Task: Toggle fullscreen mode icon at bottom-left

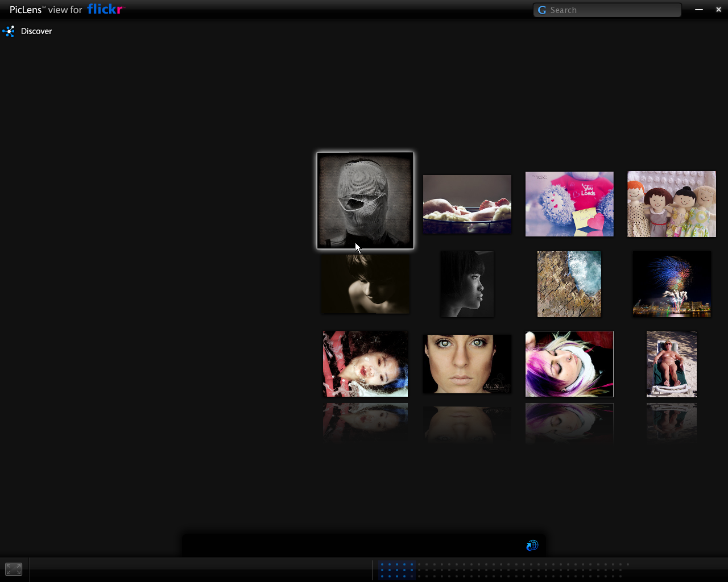Action: [x=14, y=569]
